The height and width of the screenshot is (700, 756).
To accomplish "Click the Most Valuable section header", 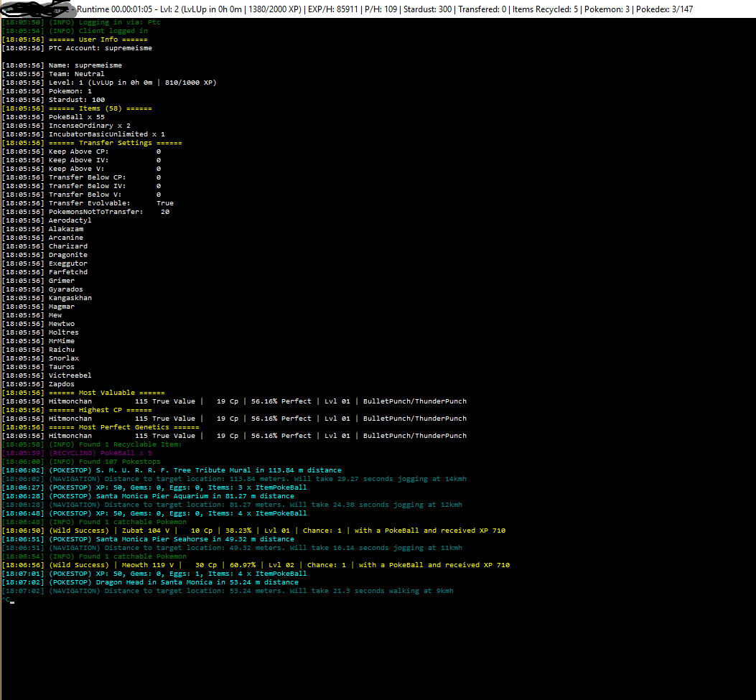I will [106, 393].
